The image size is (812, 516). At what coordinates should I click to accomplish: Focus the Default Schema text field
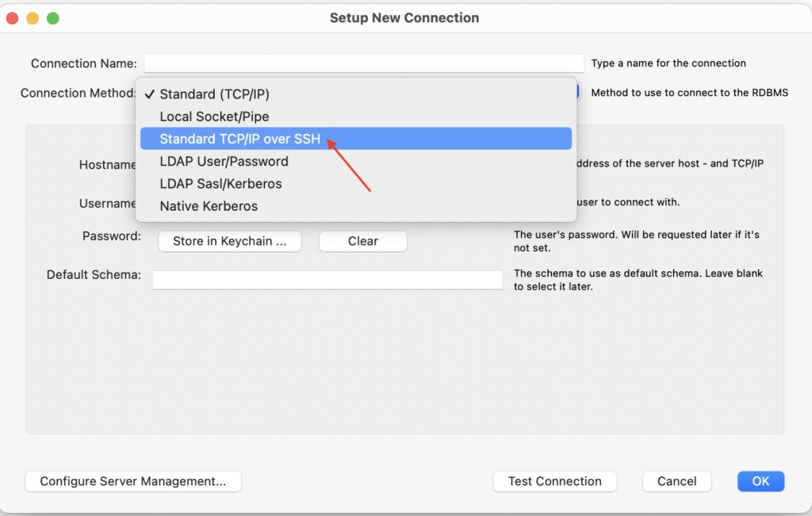point(327,279)
